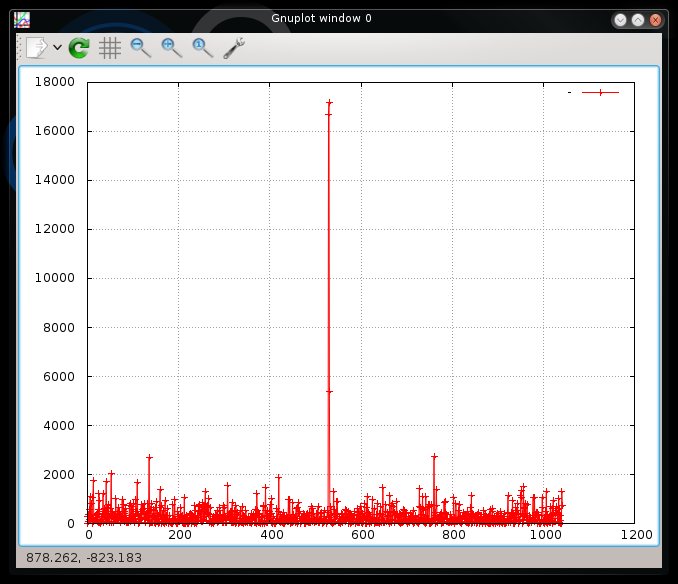Screen dimensions: 678x584
Task: Toggle plot visibility via legend red line
Action: click(x=600, y=92)
